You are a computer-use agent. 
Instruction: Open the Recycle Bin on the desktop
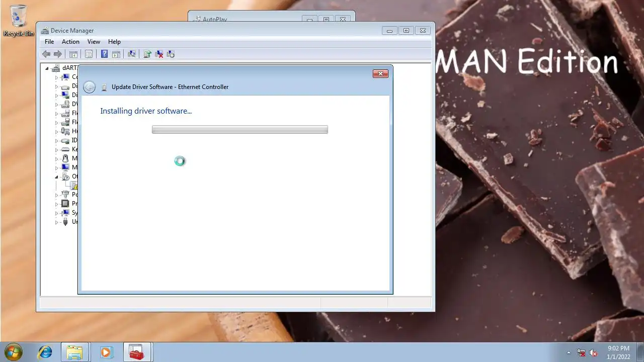tap(19, 21)
